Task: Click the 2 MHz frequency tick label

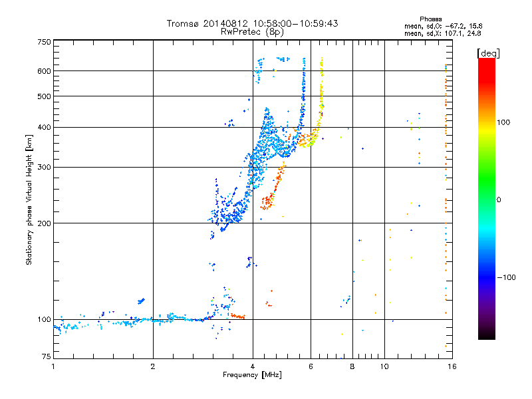Action: point(153,366)
